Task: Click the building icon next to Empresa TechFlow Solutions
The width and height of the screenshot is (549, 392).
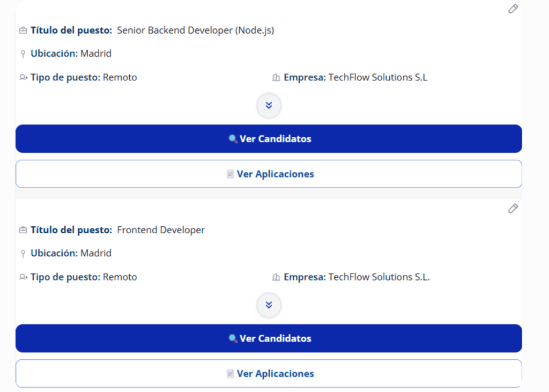Action: [x=276, y=77]
